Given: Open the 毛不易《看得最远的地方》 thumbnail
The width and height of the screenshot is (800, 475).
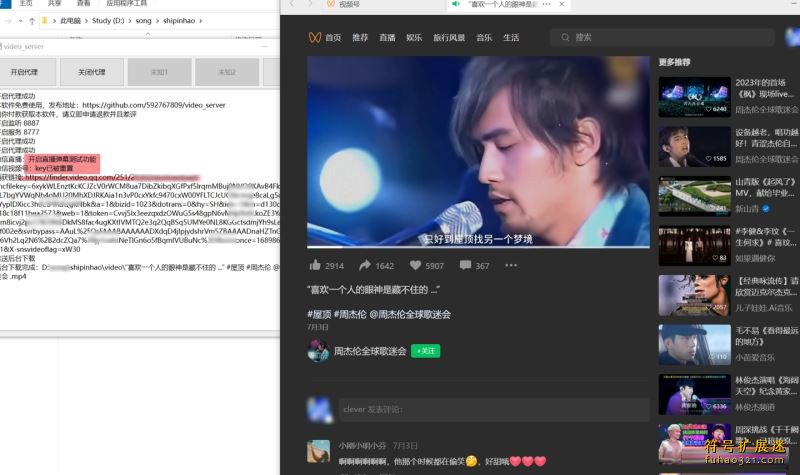Looking at the screenshot, I should click(x=694, y=344).
